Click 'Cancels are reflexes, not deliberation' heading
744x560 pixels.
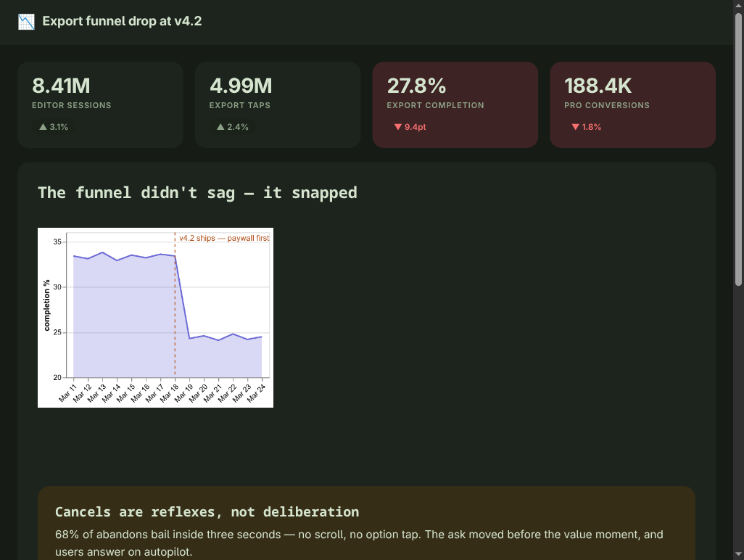pos(207,511)
